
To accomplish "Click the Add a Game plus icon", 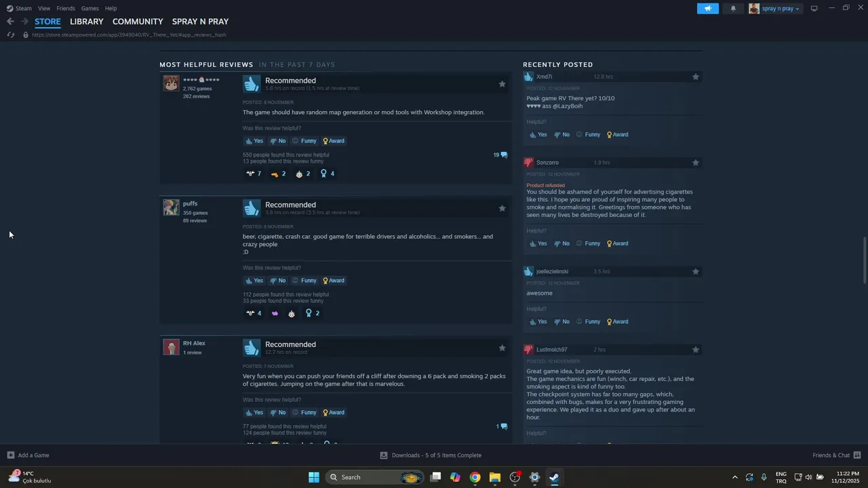I will [x=10, y=455].
